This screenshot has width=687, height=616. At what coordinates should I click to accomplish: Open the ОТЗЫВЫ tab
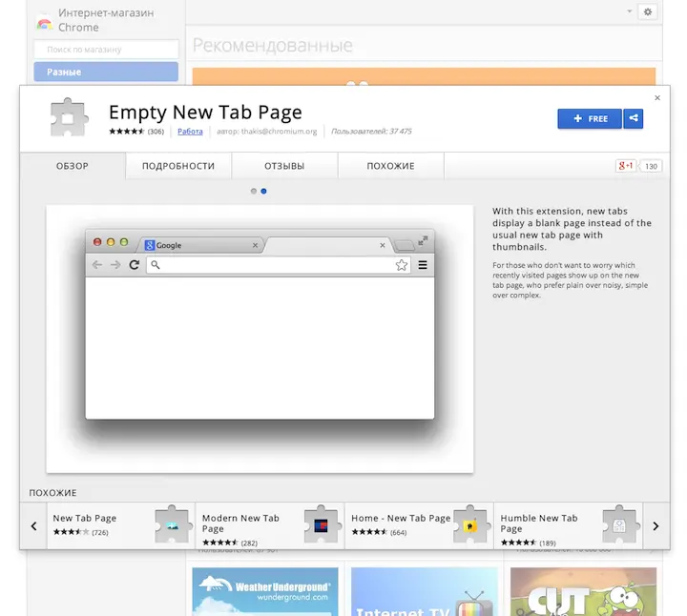[x=284, y=166]
